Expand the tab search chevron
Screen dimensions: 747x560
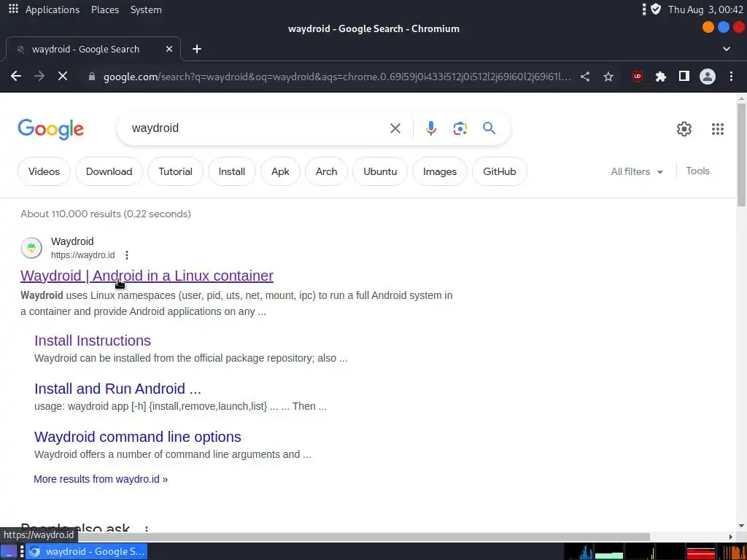tap(727, 49)
